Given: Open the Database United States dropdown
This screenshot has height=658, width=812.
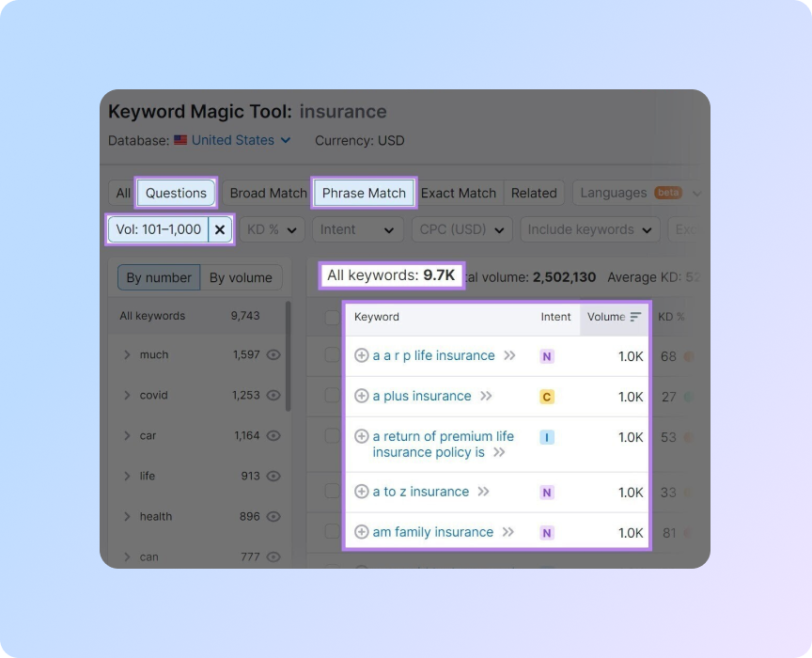Looking at the screenshot, I should 241,140.
